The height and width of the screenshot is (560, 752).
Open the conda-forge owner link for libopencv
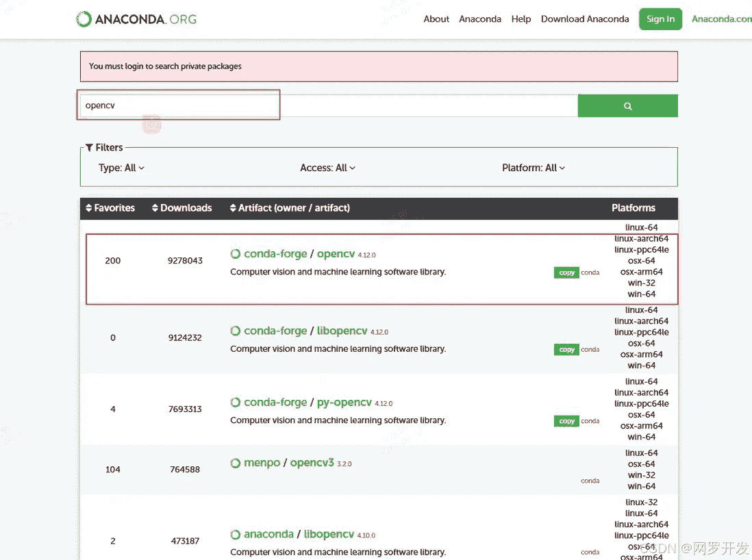pyautogui.click(x=275, y=331)
